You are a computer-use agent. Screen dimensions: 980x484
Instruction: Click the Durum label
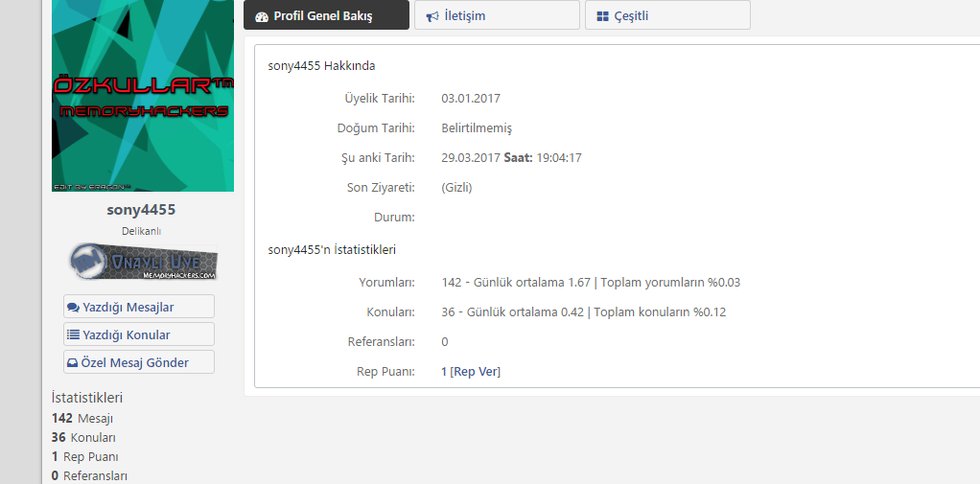coord(394,218)
